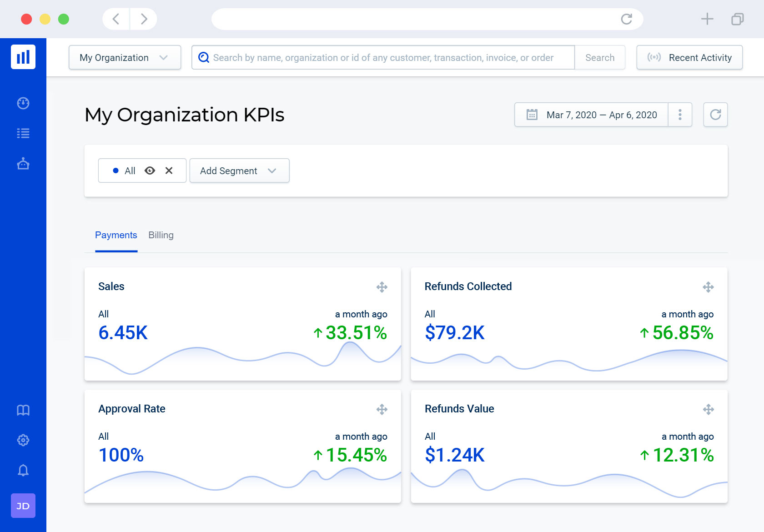The image size is (764, 532).
Task: Open settings gear in sidebar
Action: tap(23, 440)
